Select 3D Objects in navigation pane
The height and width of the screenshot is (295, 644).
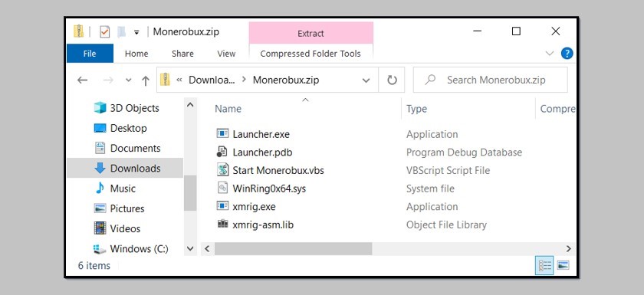click(134, 108)
